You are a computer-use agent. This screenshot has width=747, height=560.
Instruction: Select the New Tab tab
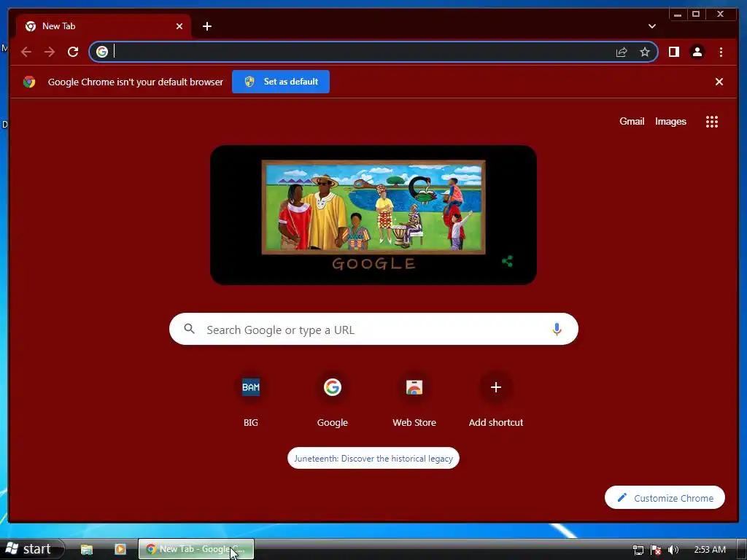104,26
